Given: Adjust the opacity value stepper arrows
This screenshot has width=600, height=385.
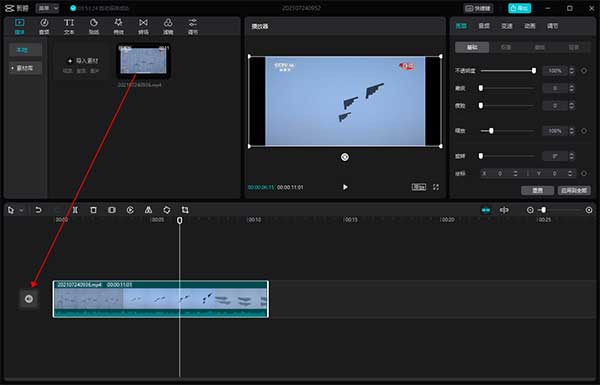Looking at the screenshot, I should (x=572, y=71).
